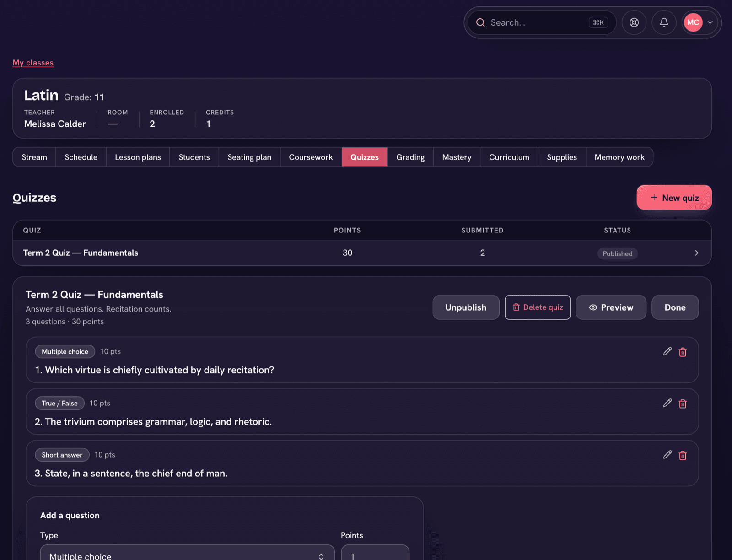Open the question Type dropdown
The width and height of the screenshot is (732, 560).
187,552
